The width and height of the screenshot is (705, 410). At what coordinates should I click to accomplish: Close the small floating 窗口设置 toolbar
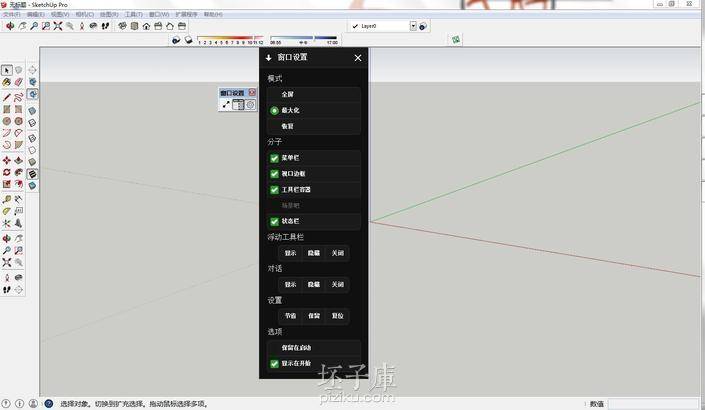point(252,92)
